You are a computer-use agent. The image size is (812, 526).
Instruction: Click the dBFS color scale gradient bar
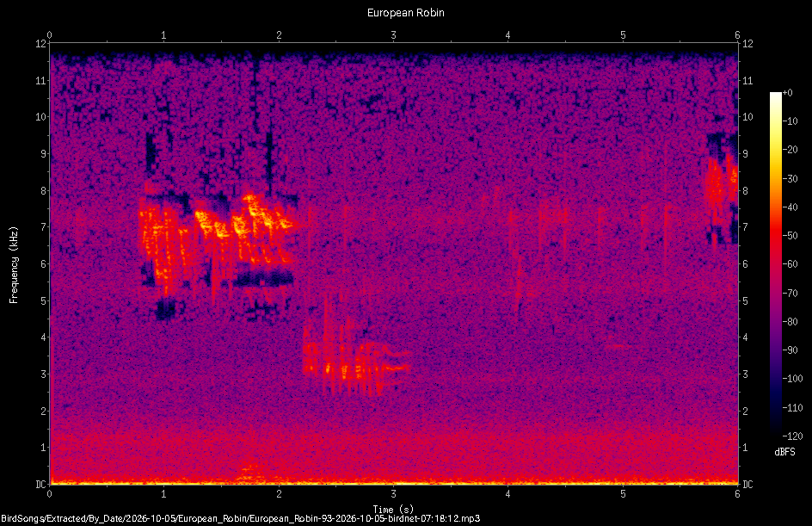775,264
